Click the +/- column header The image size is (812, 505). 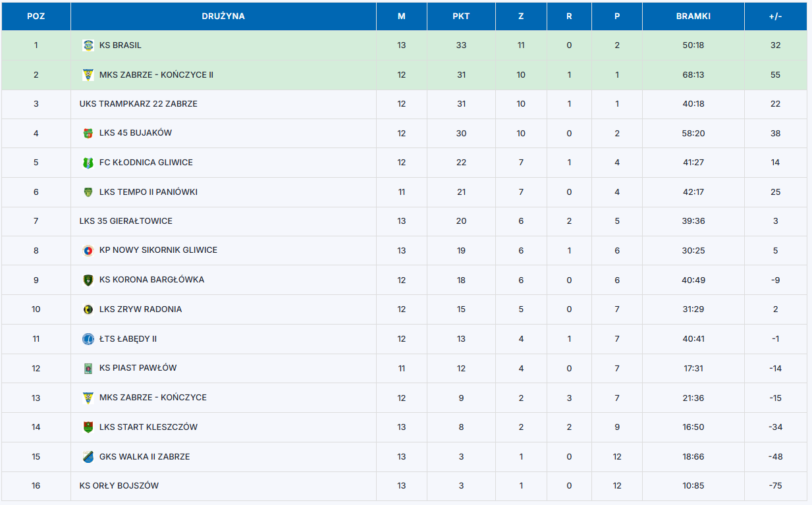[x=775, y=16]
